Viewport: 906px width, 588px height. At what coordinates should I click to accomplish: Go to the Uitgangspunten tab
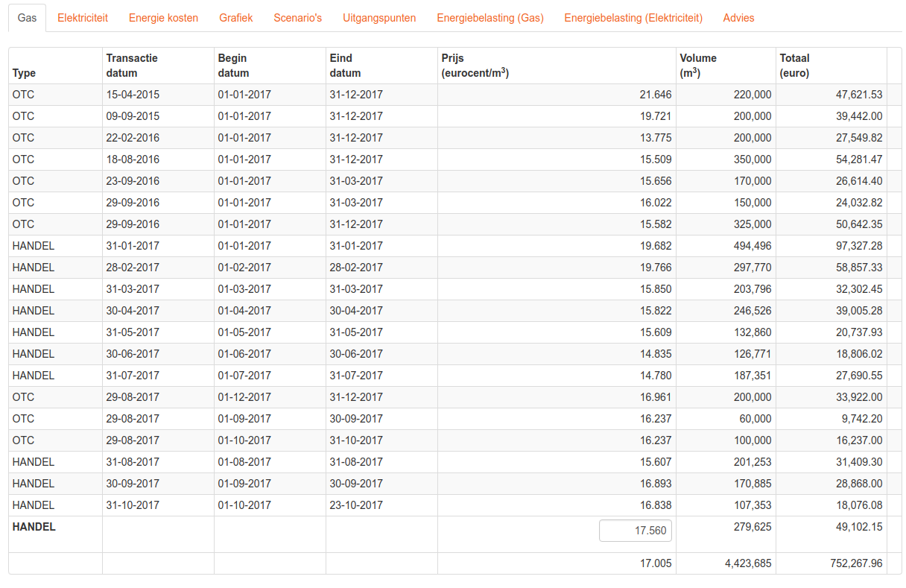379,18
